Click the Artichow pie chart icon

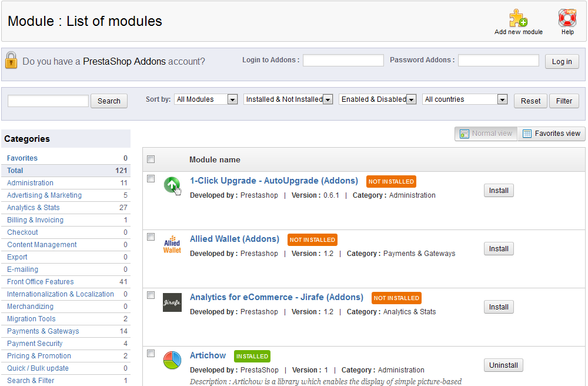tap(172, 360)
